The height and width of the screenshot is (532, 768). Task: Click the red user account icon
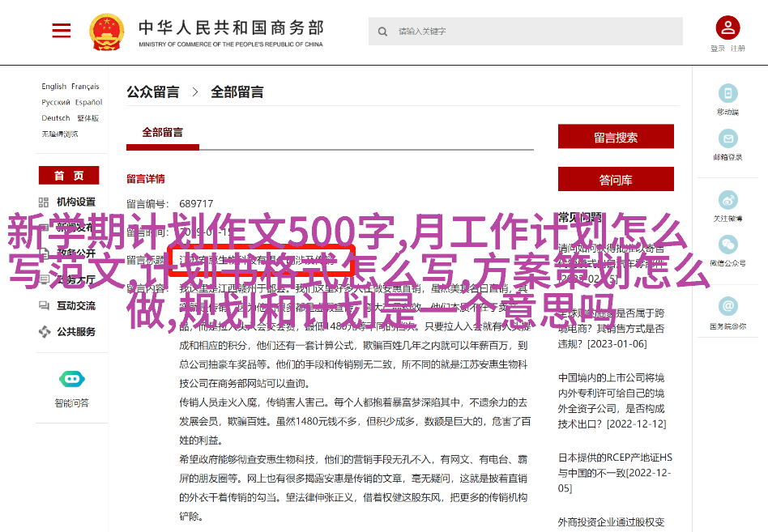727,28
